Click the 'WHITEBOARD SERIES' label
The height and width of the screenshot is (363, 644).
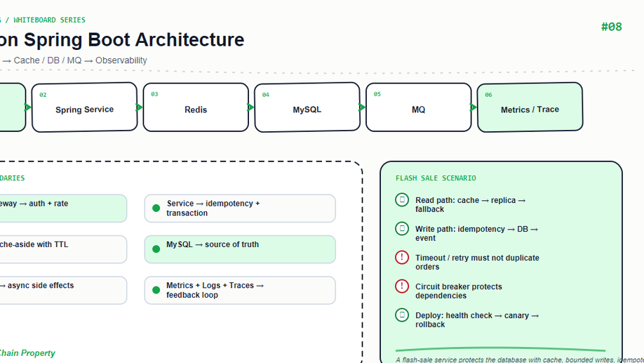click(x=49, y=20)
